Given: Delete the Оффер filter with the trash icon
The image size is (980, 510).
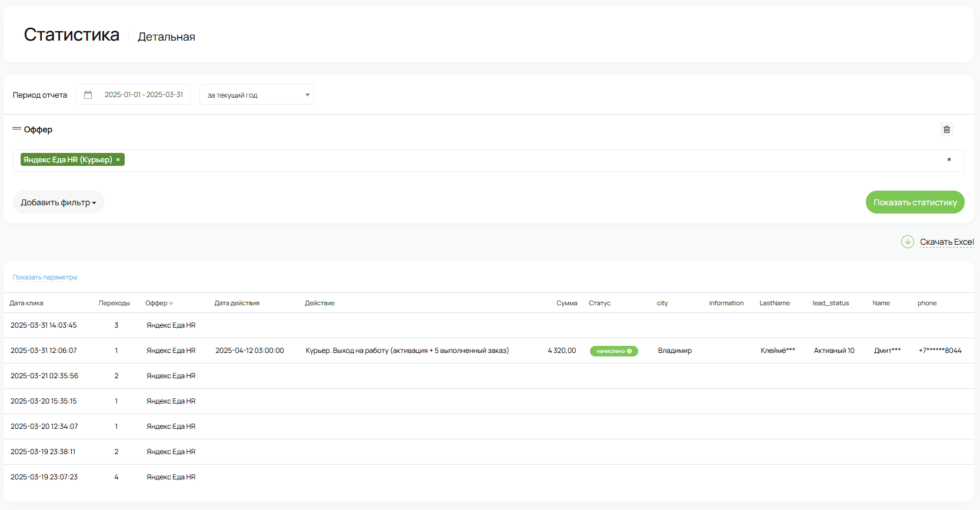Looking at the screenshot, I should click(946, 129).
